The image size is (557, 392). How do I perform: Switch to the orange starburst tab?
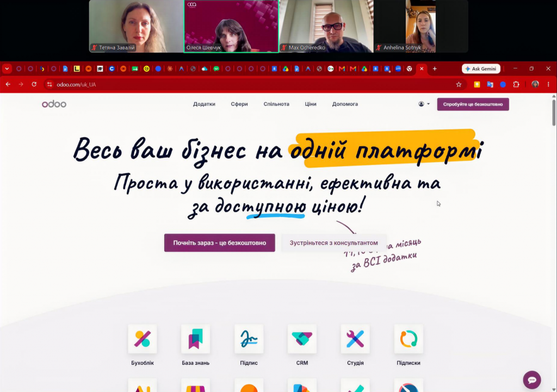click(170, 69)
